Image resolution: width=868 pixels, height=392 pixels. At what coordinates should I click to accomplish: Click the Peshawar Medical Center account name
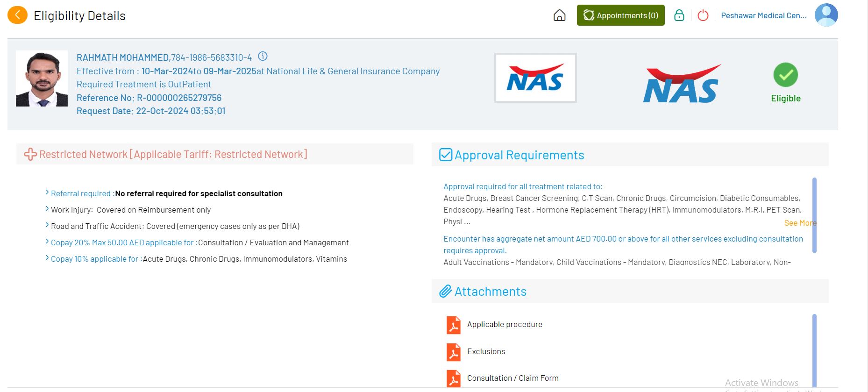(763, 15)
